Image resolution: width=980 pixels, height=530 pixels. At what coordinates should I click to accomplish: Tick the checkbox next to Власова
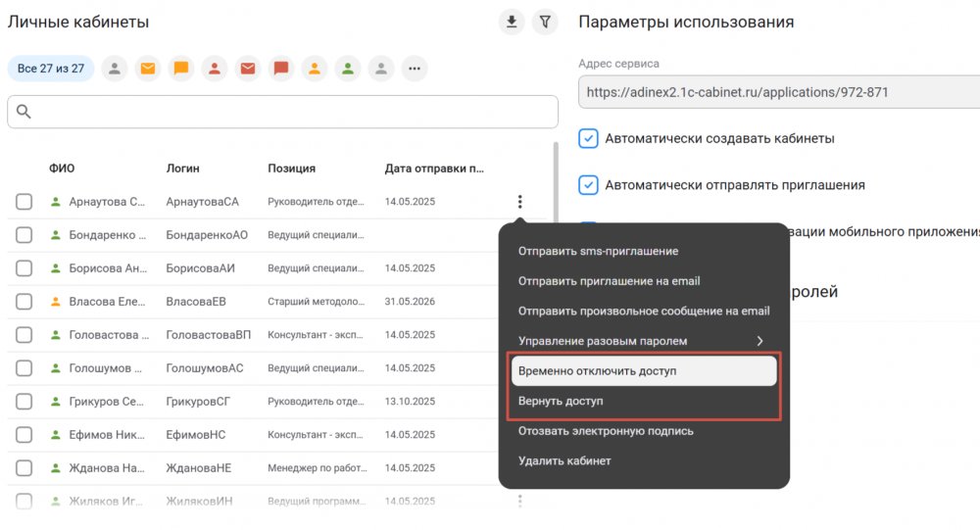coord(24,302)
